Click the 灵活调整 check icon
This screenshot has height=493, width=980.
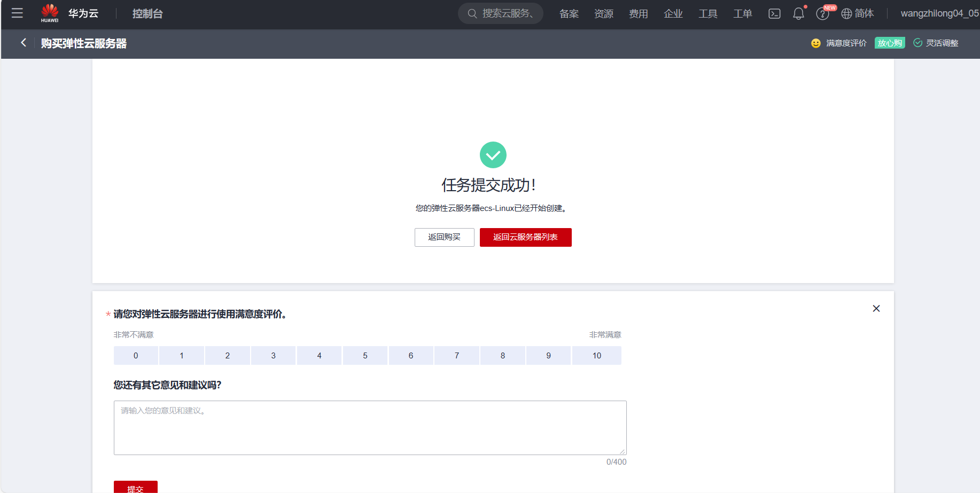[x=918, y=43]
